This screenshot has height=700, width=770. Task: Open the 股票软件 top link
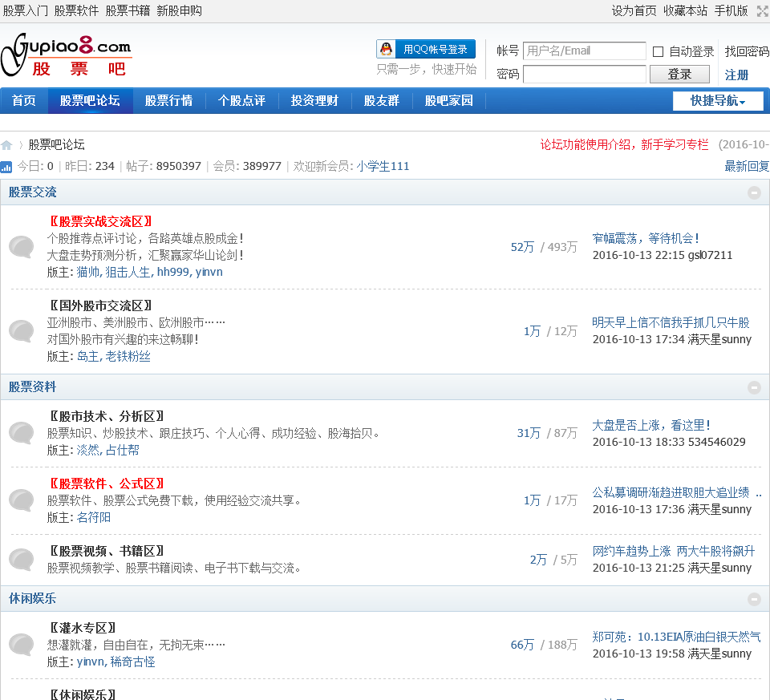77,10
